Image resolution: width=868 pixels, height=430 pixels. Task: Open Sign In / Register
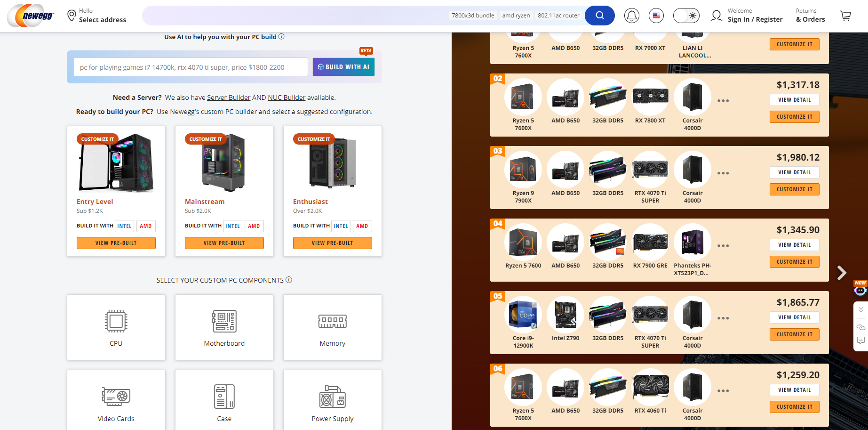[755, 19]
